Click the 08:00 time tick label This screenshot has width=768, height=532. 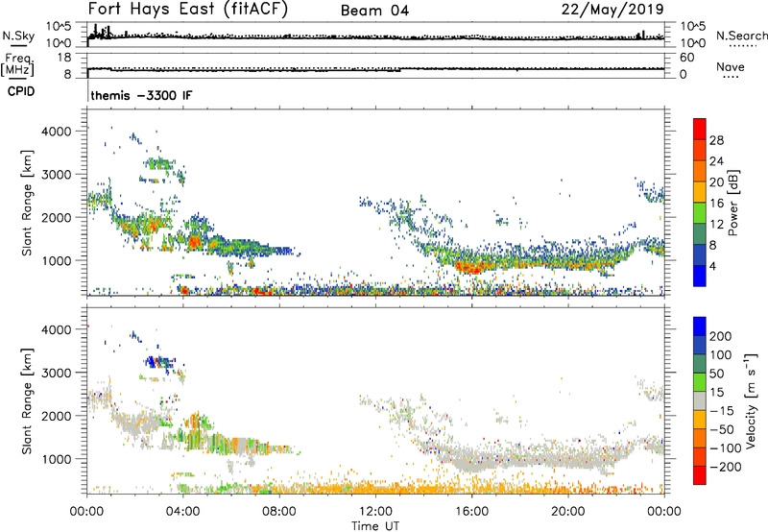point(279,512)
